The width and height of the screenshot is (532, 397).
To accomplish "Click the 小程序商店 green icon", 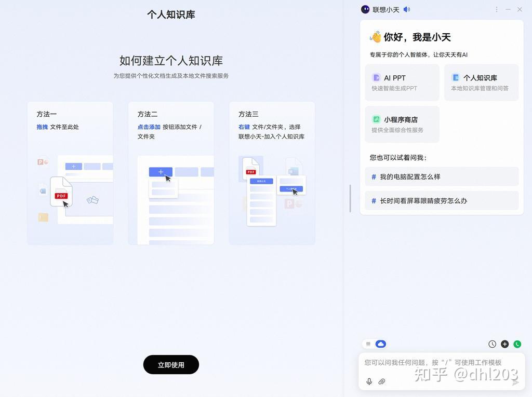I will pos(376,119).
